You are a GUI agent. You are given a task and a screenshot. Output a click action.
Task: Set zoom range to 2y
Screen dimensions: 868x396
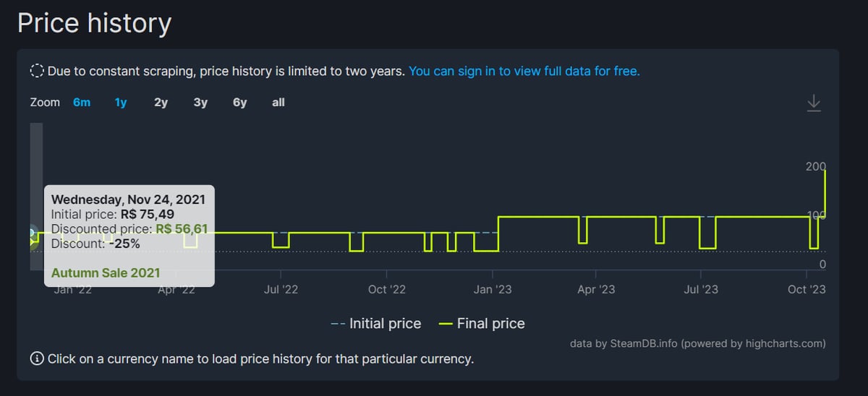point(161,103)
